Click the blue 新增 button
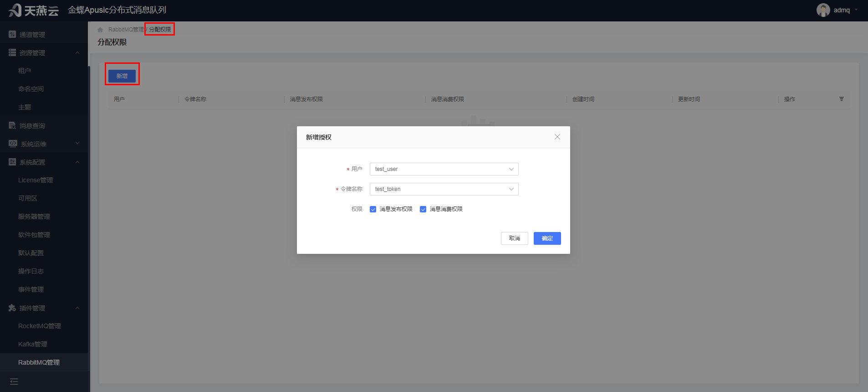868x392 pixels. (x=122, y=76)
